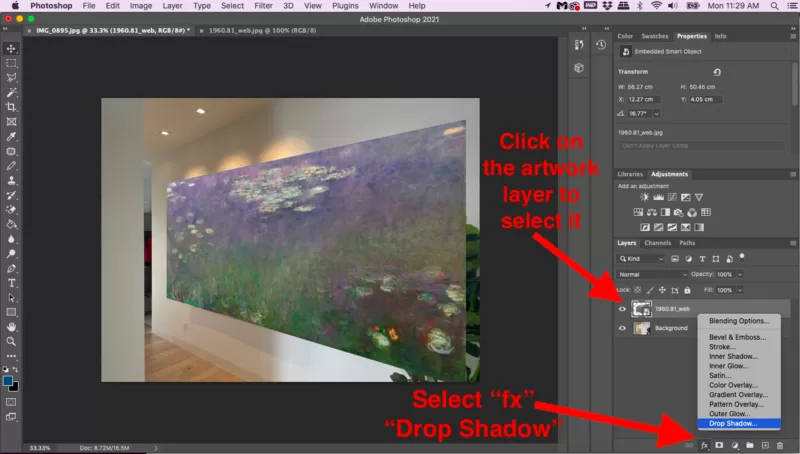Viewport: 800px width, 454px height.
Task: Delete layer using trash icon
Action: pyautogui.click(x=780, y=445)
